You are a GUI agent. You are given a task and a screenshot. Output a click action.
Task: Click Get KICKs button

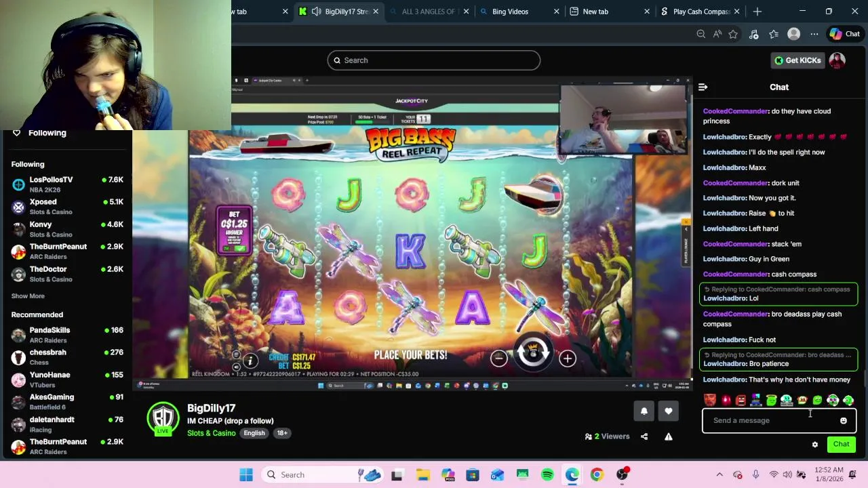click(798, 60)
